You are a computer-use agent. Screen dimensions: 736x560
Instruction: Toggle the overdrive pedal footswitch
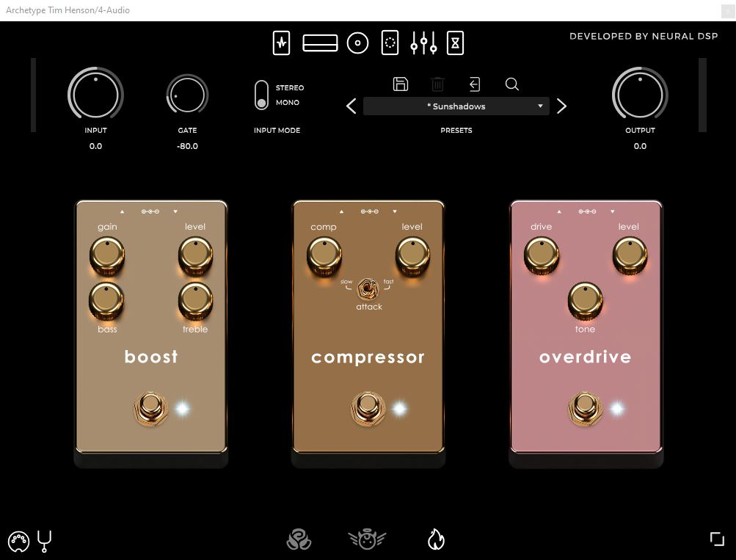584,407
